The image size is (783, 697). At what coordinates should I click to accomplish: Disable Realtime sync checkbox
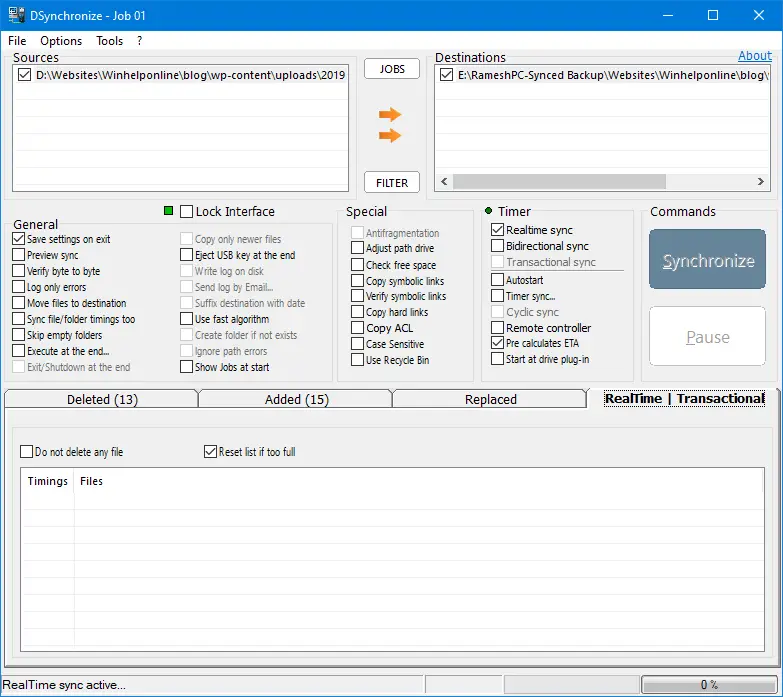coord(497,230)
